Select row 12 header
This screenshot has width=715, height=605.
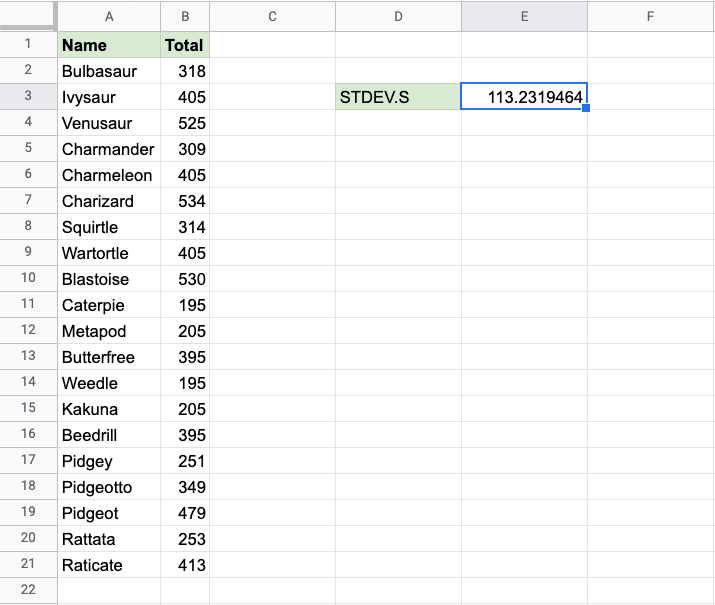tap(28, 330)
